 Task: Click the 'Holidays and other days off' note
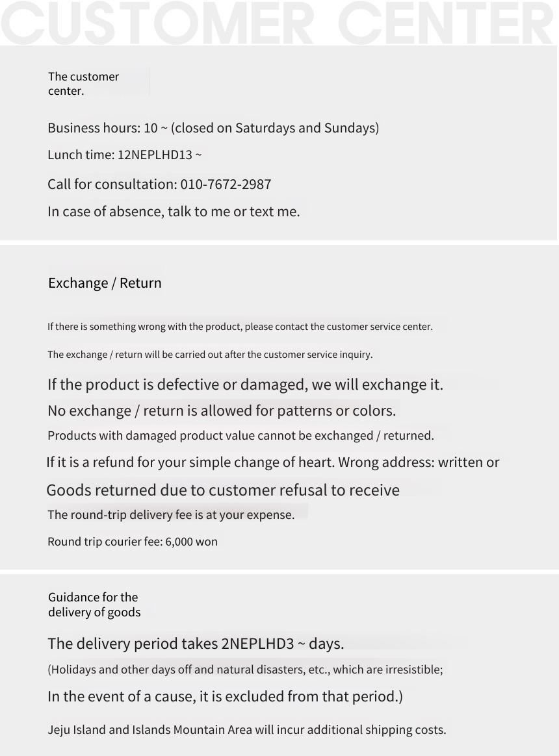tap(245, 670)
